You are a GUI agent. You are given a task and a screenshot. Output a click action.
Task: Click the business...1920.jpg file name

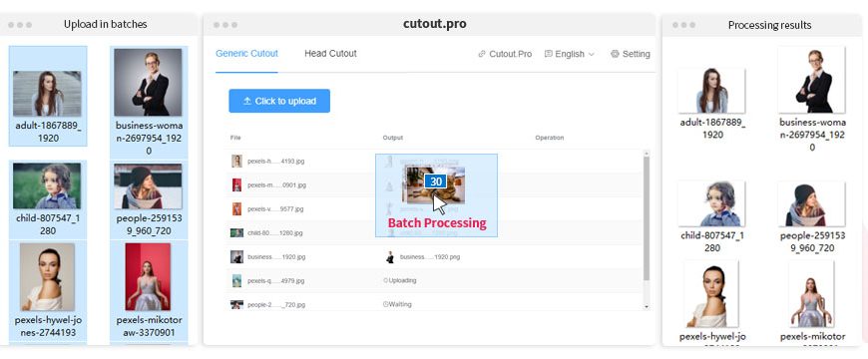(276, 257)
